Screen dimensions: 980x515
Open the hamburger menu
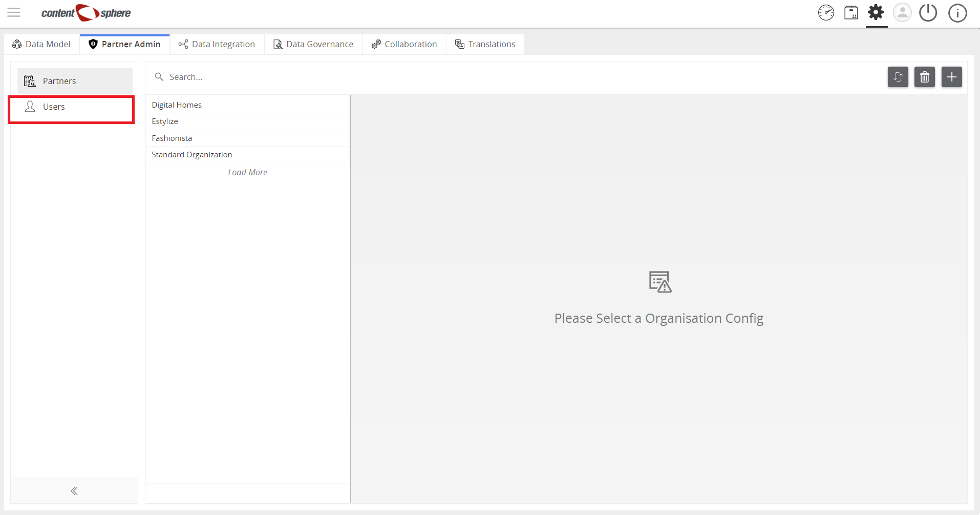point(14,12)
